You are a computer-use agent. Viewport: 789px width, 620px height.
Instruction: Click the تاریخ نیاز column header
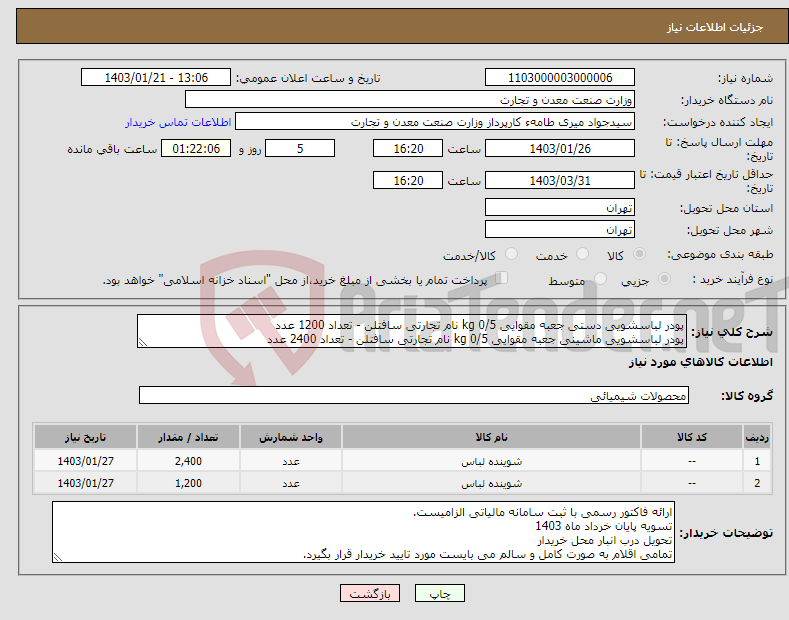click(x=86, y=437)
